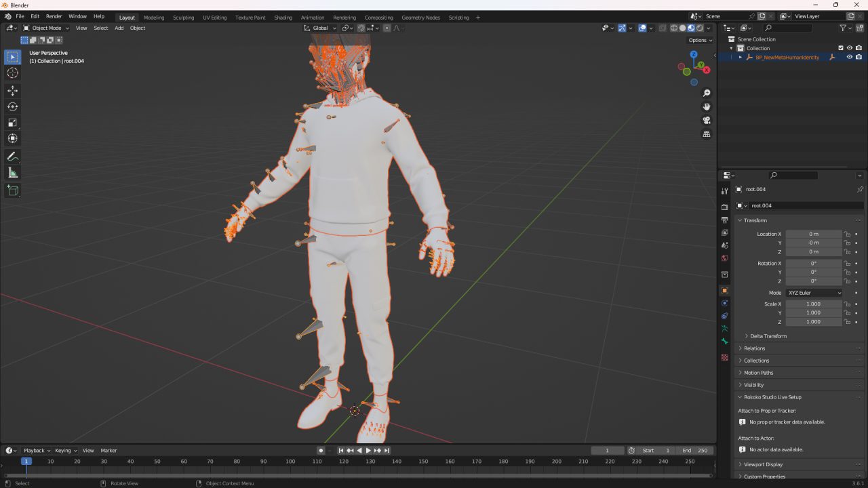Lock the Location X value
Viewport: 868px width, 488px height.
click(x=847, y=234)
